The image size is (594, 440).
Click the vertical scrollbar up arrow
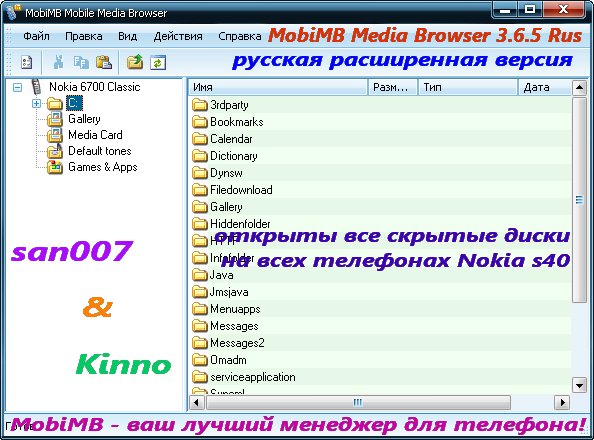(579, 88)
